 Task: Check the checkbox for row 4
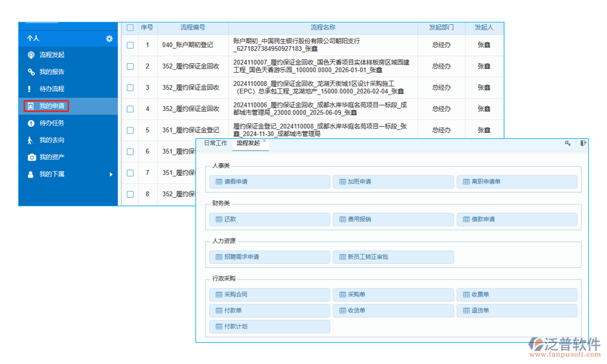130,109
